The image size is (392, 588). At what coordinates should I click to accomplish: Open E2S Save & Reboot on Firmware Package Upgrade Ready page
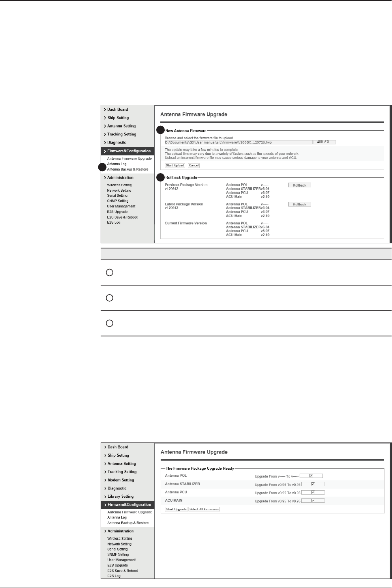(x=123, y=571)
